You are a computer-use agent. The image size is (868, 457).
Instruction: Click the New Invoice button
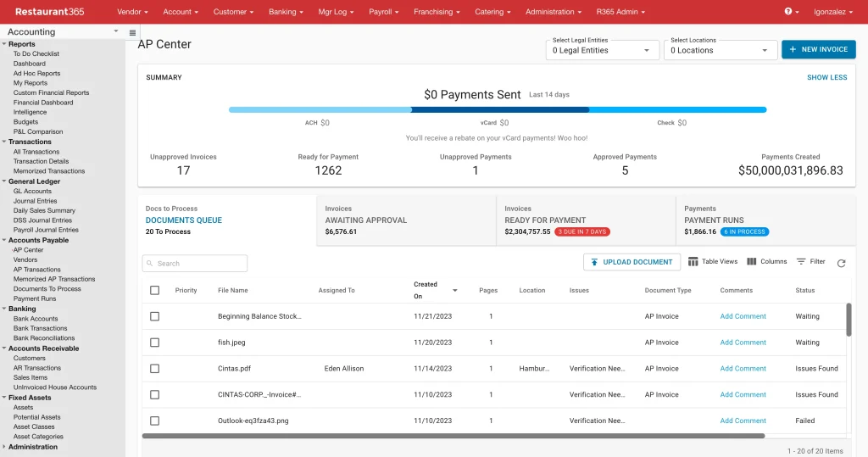tap(818, 49)
